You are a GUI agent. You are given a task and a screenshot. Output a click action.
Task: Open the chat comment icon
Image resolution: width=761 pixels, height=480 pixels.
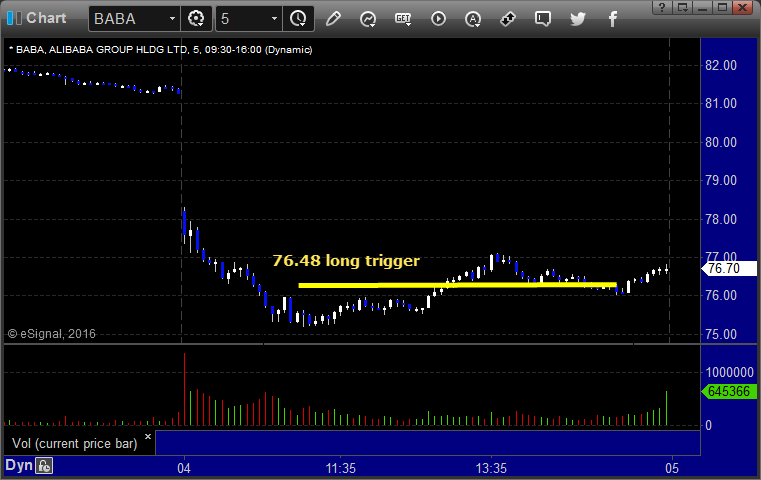pos(543,19)
